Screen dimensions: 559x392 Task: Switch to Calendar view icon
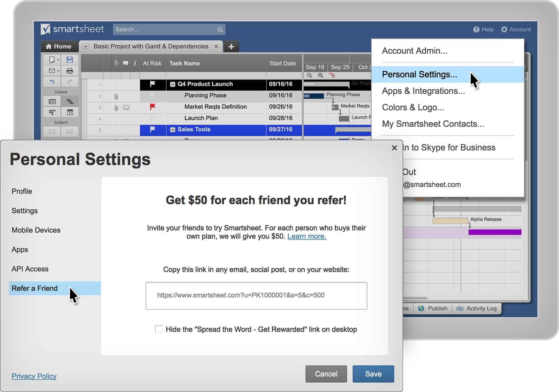click(x=70, y=112)
